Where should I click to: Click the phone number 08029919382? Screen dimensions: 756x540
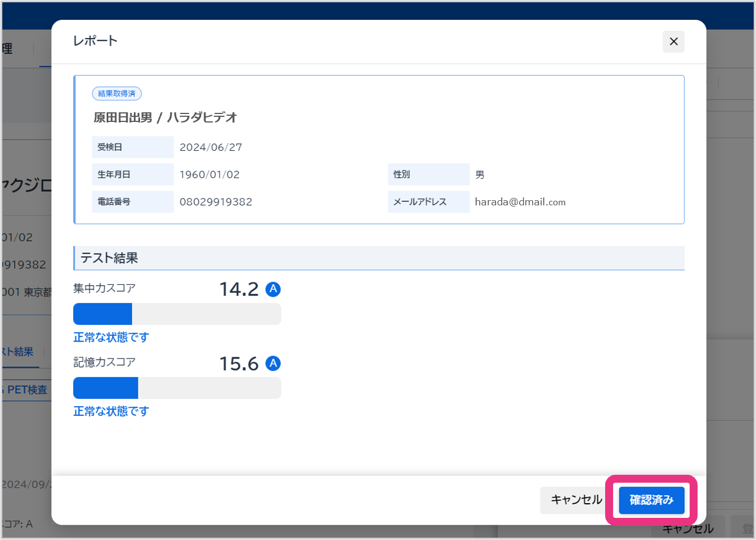pyautogui.click(x=216, y=202)
